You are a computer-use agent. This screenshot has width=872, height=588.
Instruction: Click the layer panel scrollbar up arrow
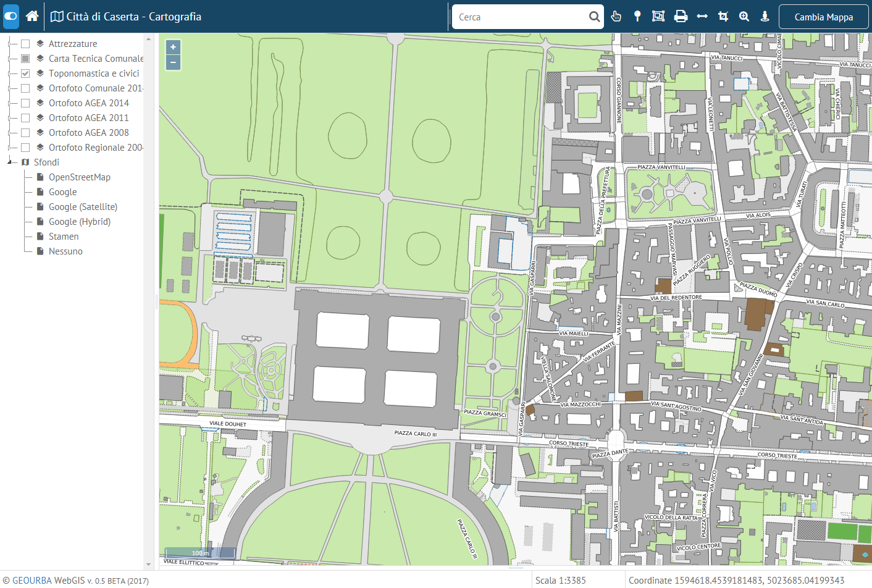[148, 39]
